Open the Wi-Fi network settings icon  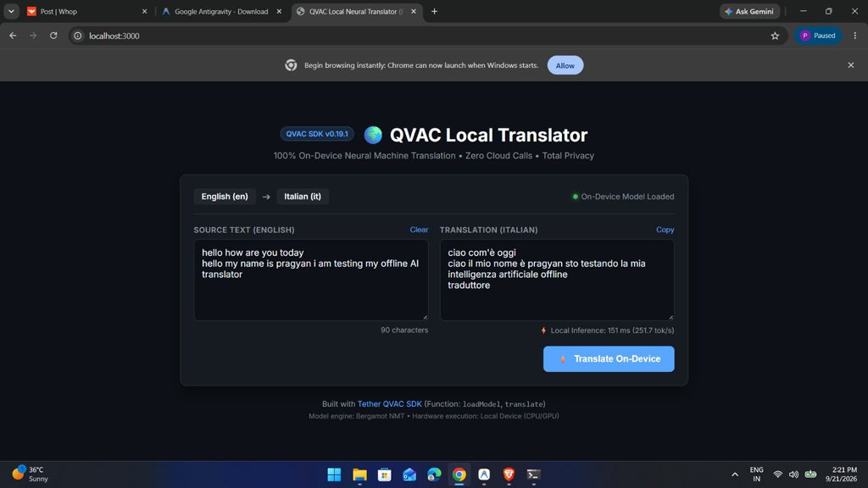point(778,474)
